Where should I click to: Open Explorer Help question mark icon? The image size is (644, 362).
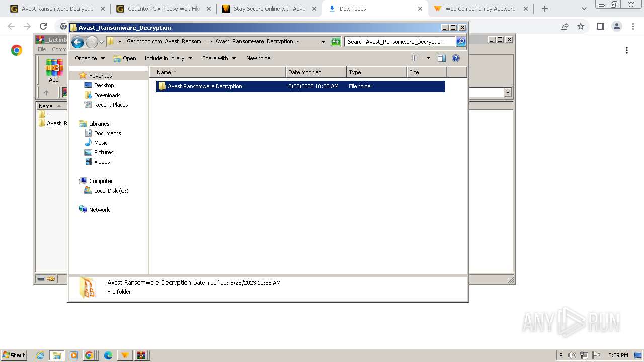(456, 58)
